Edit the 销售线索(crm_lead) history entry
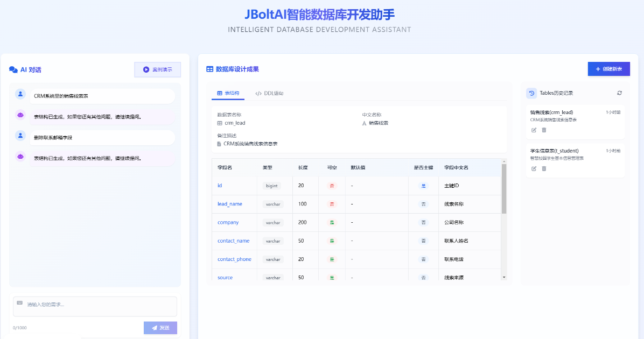 534,130
